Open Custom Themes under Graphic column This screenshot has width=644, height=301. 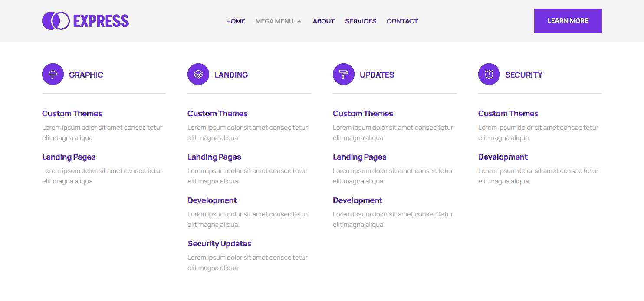tap(72, 114)
